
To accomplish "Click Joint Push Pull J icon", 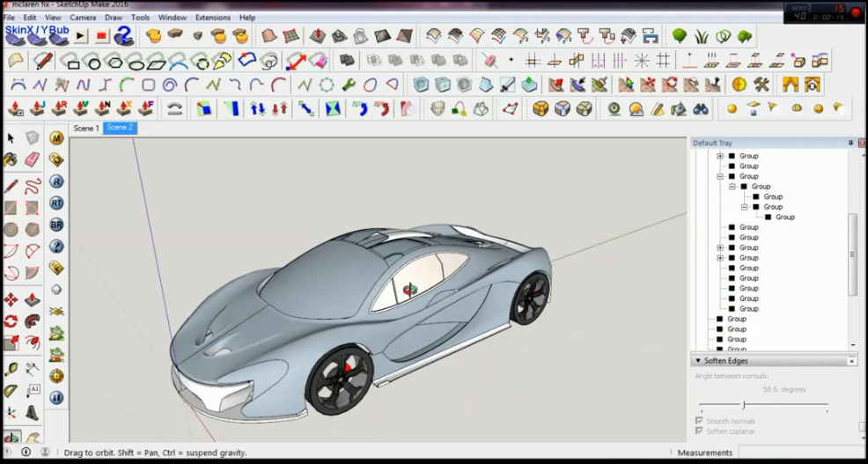I will (37, 108).
